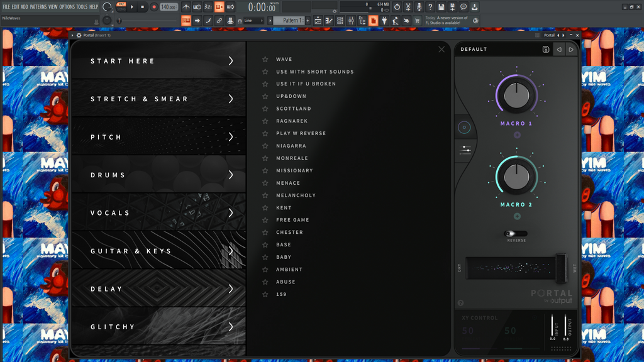The width and height of the screenshot is (644, 362).
Task: Select the circular main view icon
Action: click(x=465, y=128)
